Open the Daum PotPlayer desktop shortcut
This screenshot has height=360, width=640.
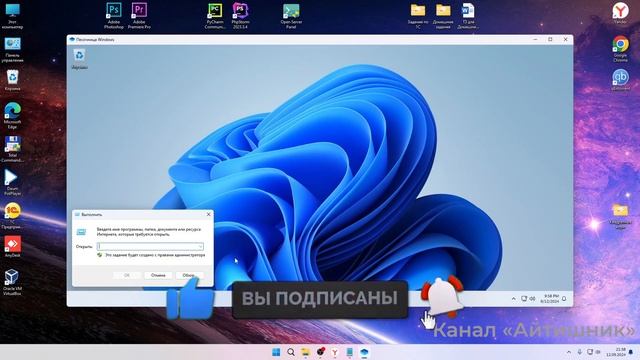(x=12, y=182)
